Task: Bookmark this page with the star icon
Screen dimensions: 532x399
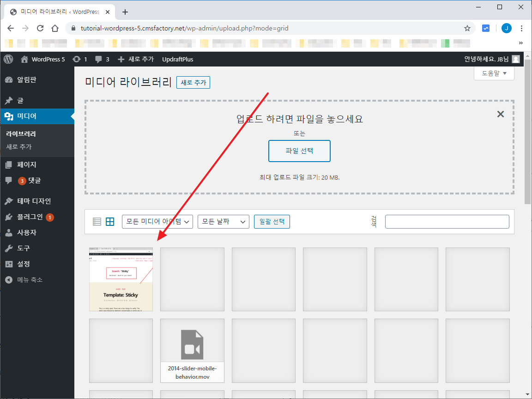Action: (467, 28)
